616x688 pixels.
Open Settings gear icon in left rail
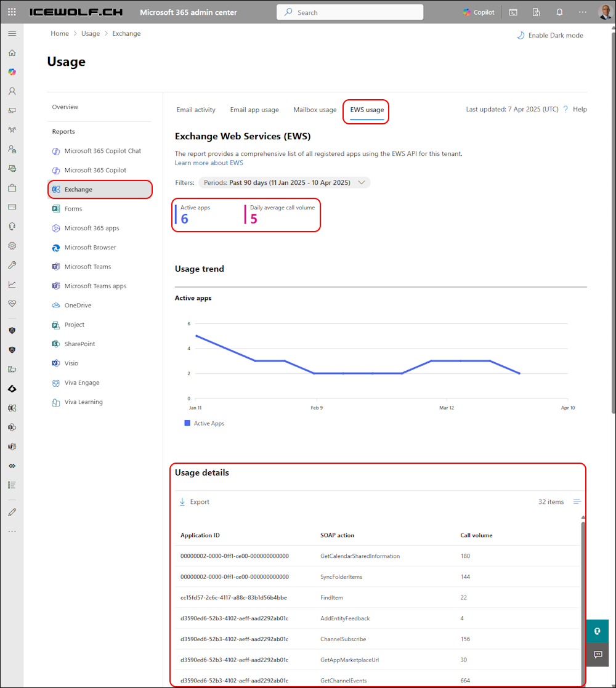pyautogui.click(x=12, y=246)
